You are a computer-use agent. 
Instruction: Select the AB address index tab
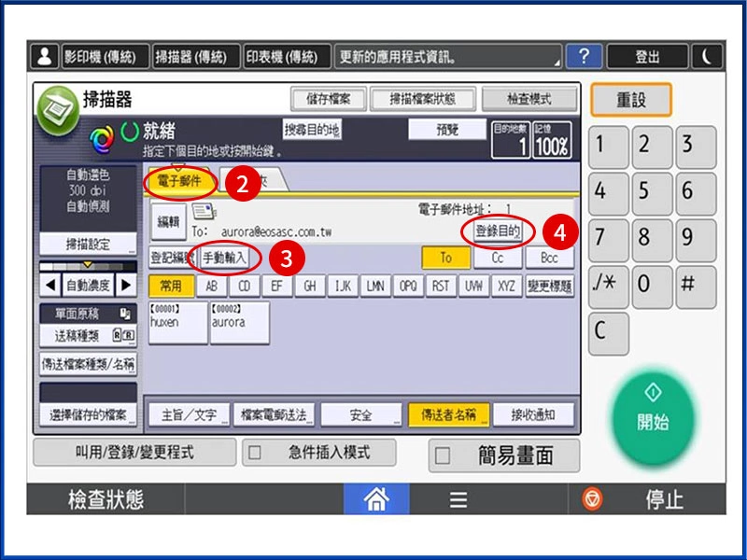[x=209, y=286]
